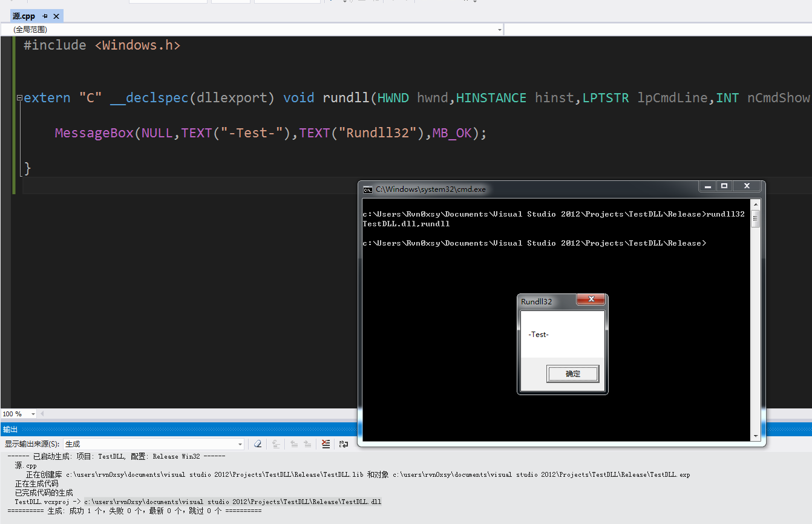Maximize the cmd.exe window
The width and height of the screenshot is (812, 524).
(x=724, y=186)
